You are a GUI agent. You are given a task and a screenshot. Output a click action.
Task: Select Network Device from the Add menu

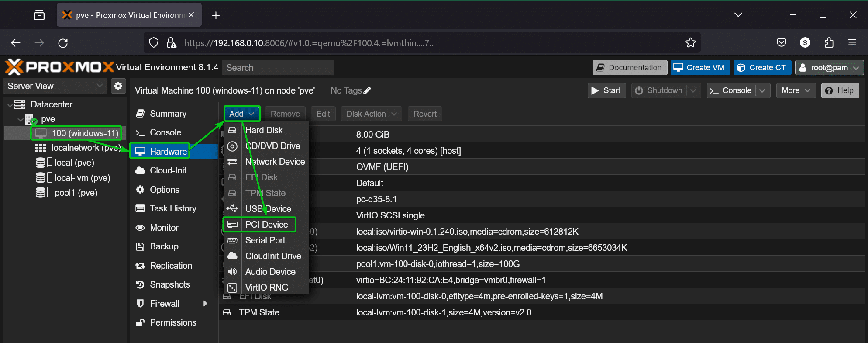click(266, 162)
